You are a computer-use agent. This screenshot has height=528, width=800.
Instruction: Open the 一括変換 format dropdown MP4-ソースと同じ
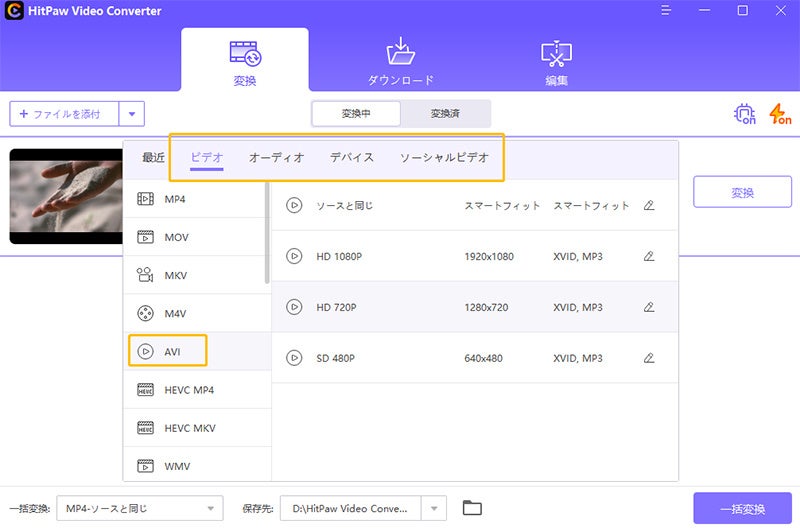pos(140,509)
